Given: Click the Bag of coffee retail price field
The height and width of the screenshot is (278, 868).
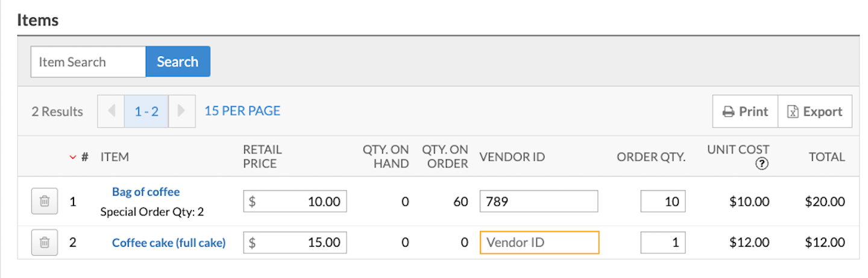Looking at the screenshot, I should tap(295, 202).
